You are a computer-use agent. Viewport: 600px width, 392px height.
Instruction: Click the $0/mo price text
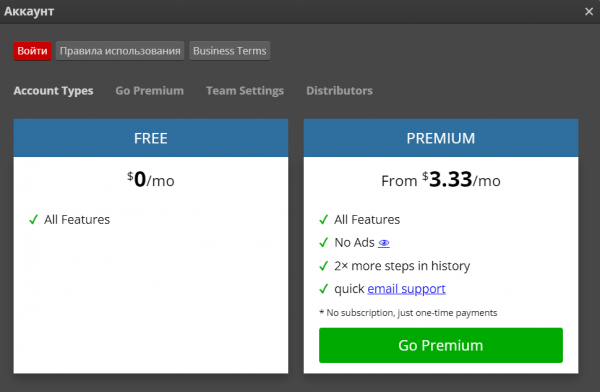tap(151, 180)
